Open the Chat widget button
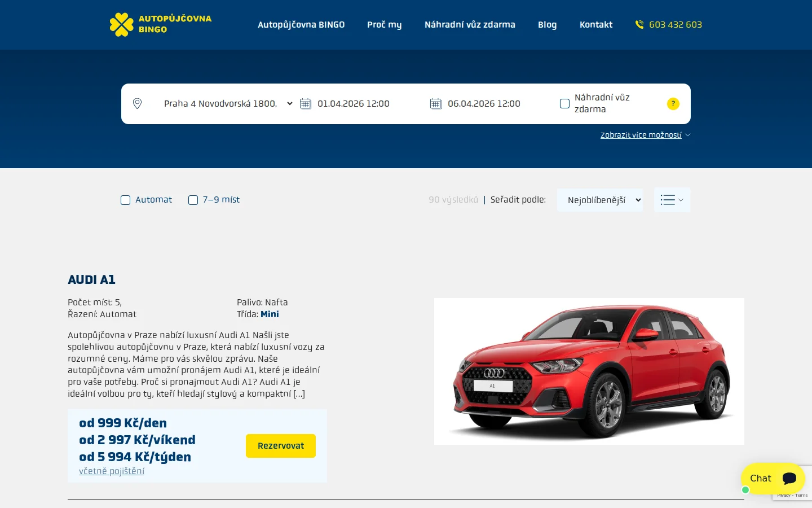Viewport: 812px width, 508px height. (773, 479)
